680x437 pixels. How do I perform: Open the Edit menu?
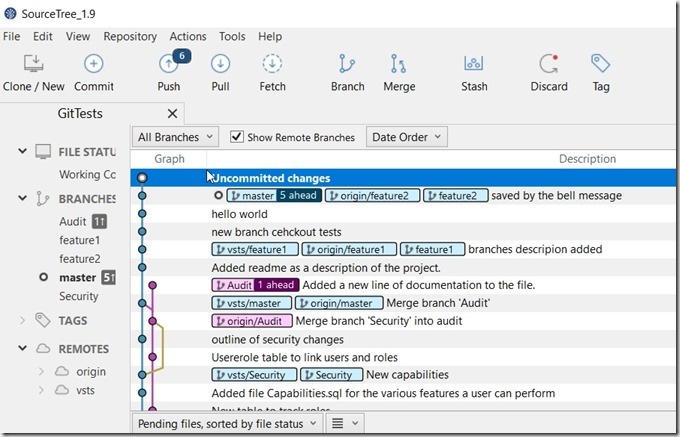tap(42, 36)
